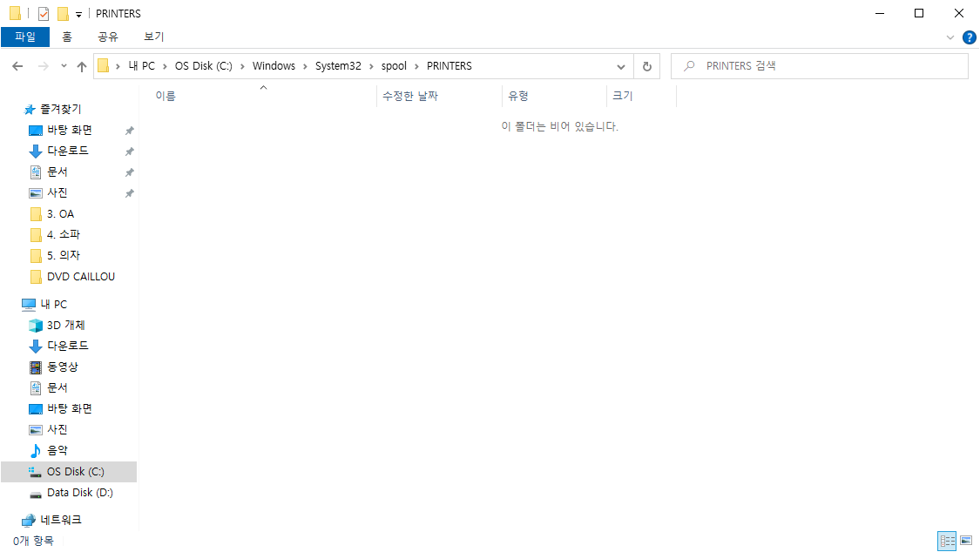
Task: Expand the chevron after spool in breadcrumb
Action: pyautogui.click(x=416, y=66)
